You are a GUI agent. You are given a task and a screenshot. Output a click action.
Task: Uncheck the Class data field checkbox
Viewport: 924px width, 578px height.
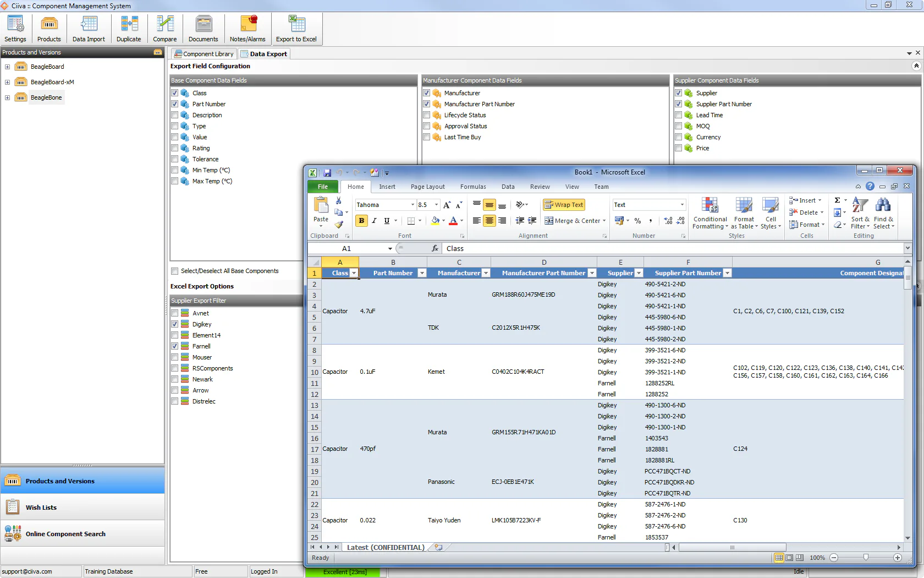[x=175, y=93]
